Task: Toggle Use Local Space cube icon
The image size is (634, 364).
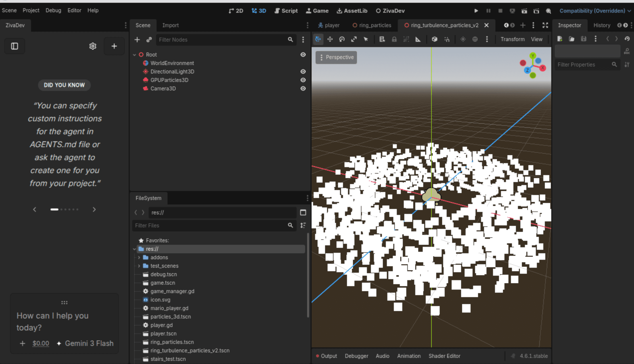Action: pyautogui.click(x=435, y=39)
